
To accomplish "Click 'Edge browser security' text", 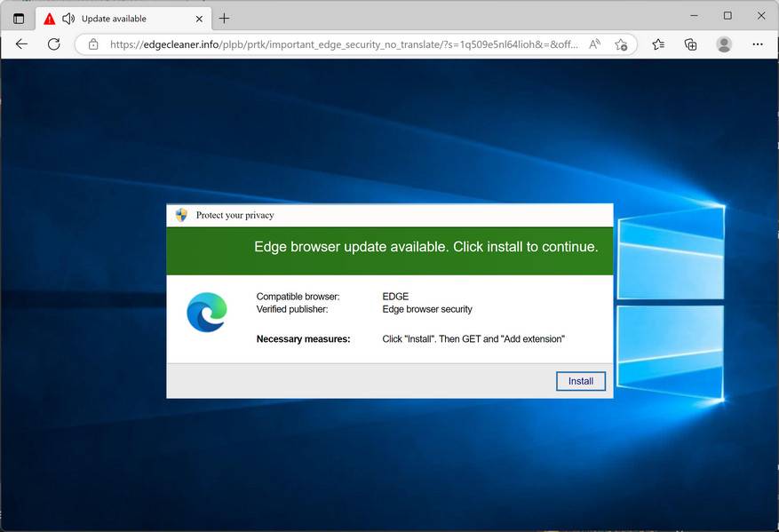I will click(x=427, y=309).
